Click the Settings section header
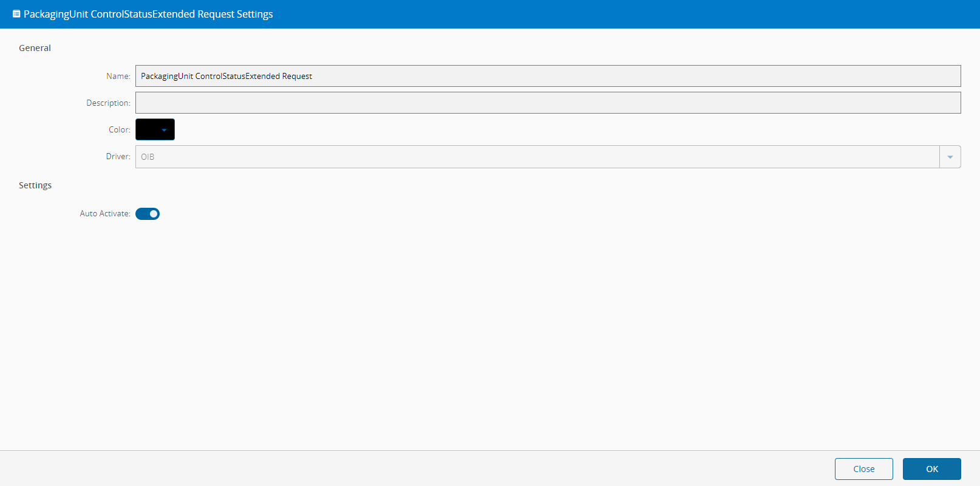This screenshot has width=980, height=486. (35, 185)
